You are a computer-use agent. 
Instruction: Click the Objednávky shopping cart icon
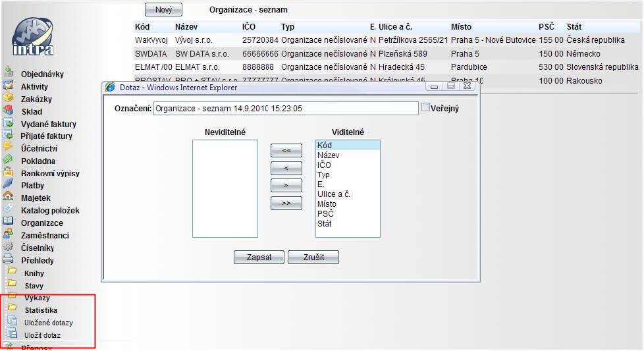pos(8,73)
